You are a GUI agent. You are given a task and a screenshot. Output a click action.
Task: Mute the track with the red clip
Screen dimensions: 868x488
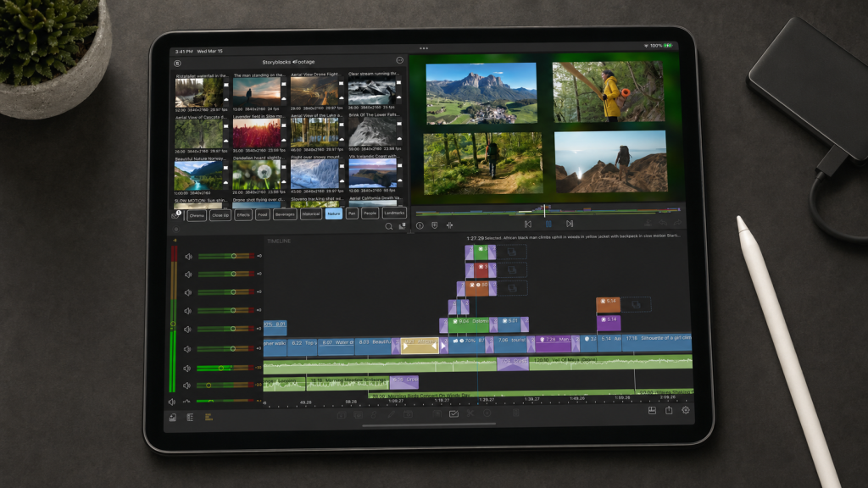(188, 274)
